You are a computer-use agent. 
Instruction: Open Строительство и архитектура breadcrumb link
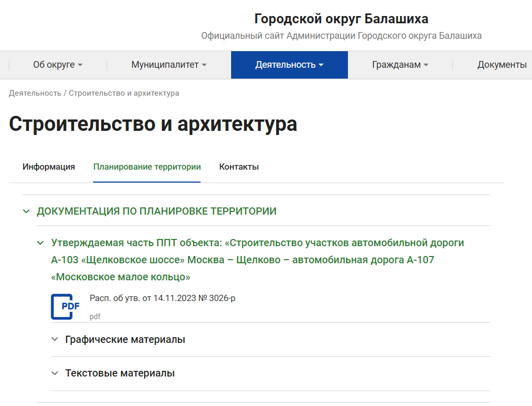pos(123,93)
